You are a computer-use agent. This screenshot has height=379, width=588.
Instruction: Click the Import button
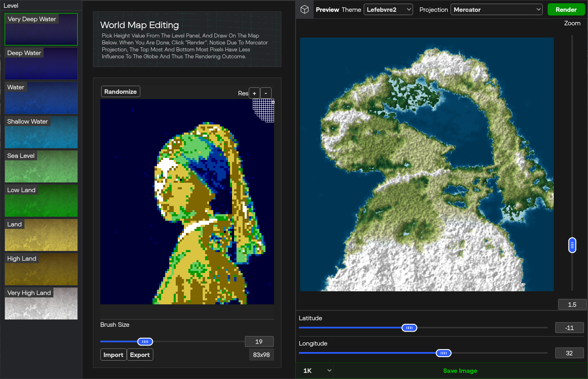coord(113,355)
